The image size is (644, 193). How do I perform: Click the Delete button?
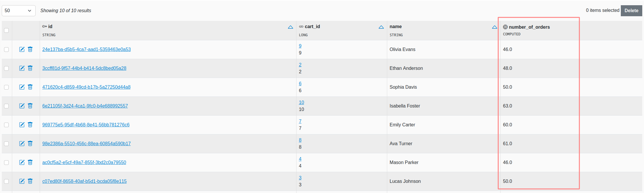pos(631,11)
